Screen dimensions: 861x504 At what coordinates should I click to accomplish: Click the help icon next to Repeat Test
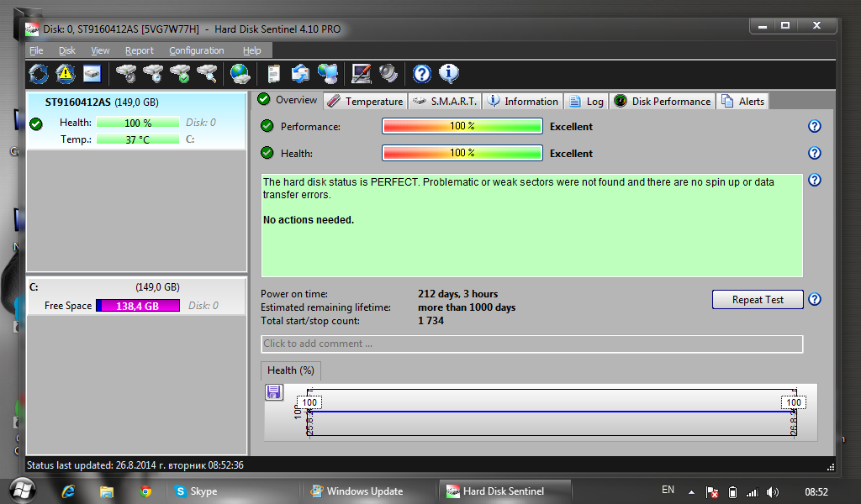click(x=814, y=299)
